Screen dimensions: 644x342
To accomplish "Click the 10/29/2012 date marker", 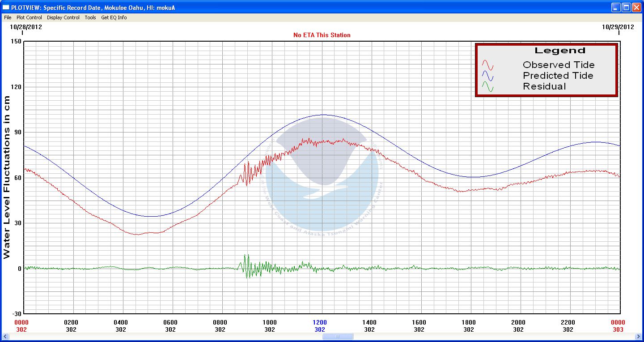I will pos(618,27).
